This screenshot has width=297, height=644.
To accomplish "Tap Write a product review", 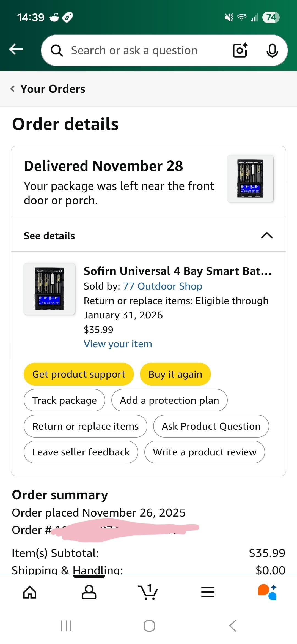I will tap(205, 452).
